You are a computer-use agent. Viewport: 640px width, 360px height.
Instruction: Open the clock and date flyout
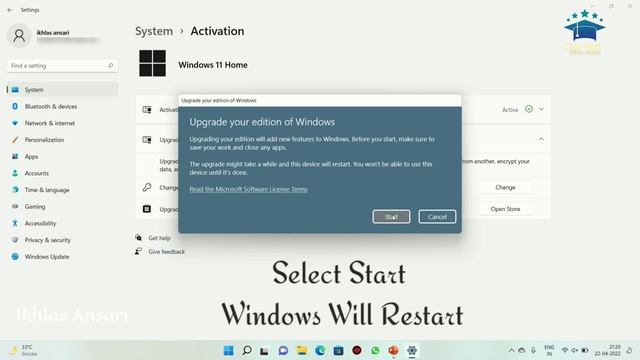tap(608, 351)
